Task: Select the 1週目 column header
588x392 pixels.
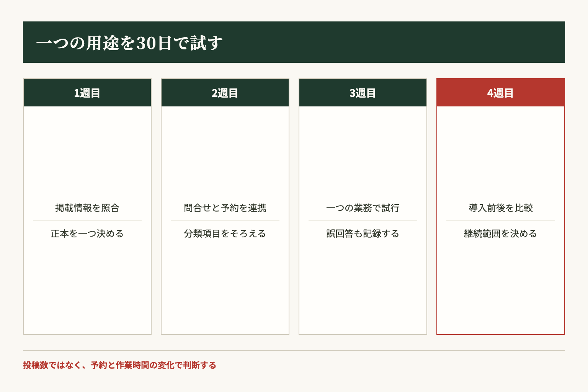Action: [x=87, y=93]
